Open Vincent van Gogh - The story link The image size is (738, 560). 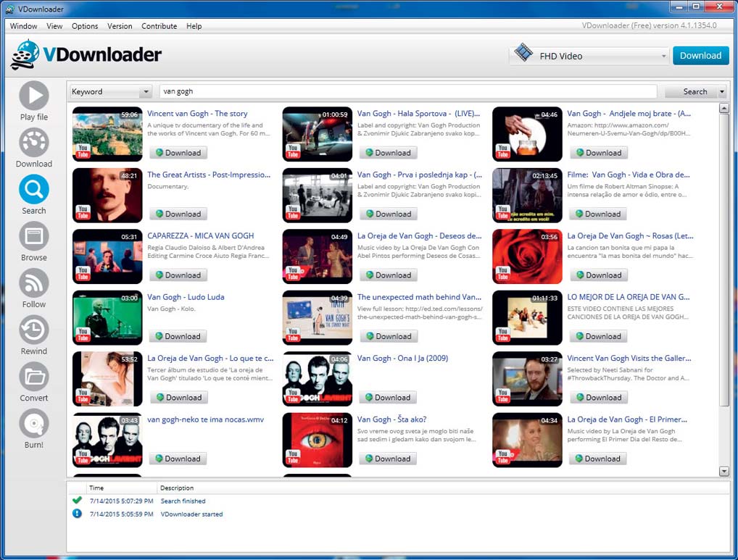point(197,113)
